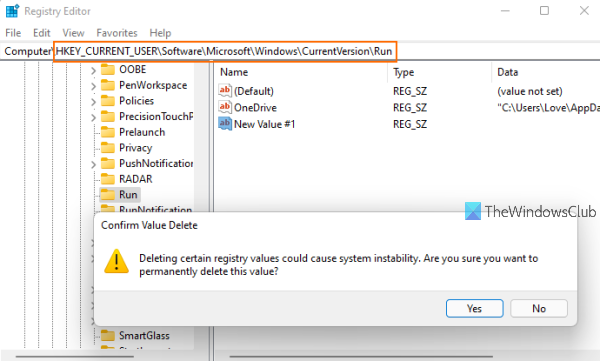
Task: Select the OneDrive string value icon
Action: (x=225, y=107)
